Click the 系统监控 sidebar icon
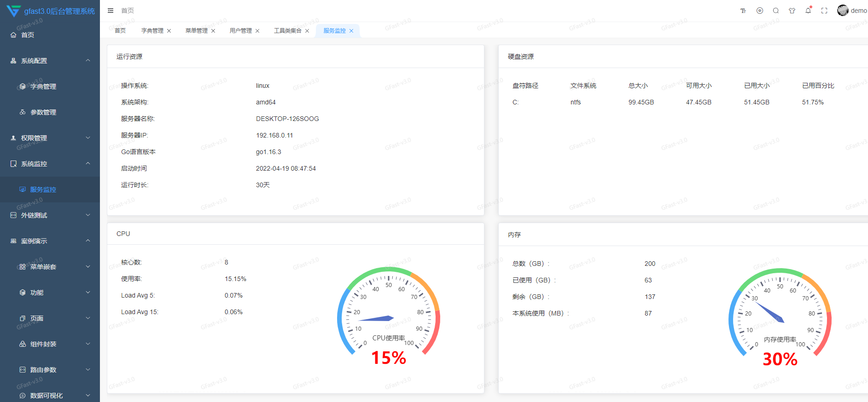 pos(13,164)
